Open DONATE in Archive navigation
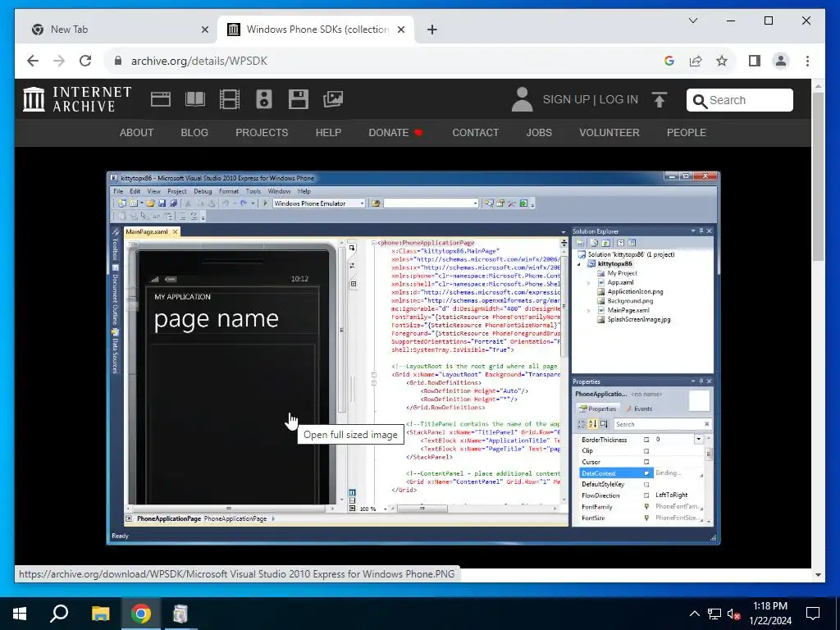This screenshot has height=630, width=840. tap(395, 133)
